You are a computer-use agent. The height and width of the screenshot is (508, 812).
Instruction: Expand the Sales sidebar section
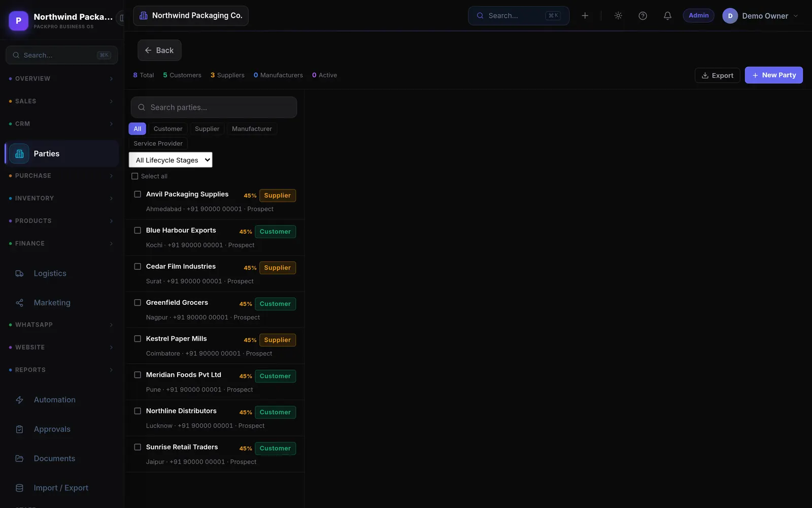tap(61, 101)
